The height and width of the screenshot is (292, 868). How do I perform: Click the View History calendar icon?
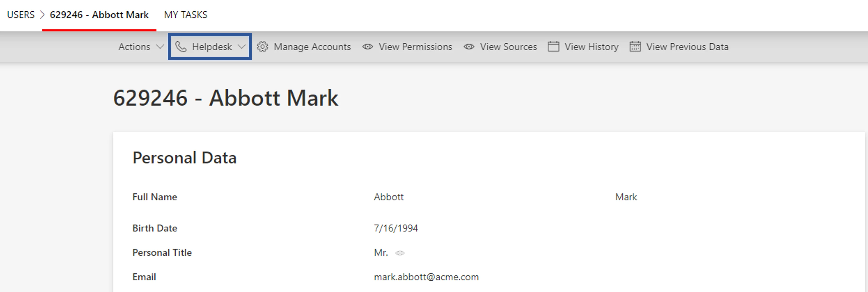553,47
